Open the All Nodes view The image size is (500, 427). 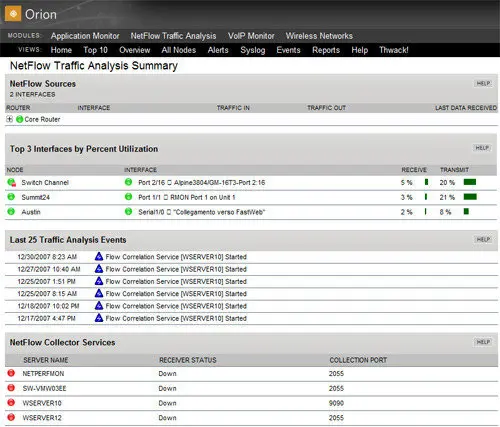click(x=179, y=50)
